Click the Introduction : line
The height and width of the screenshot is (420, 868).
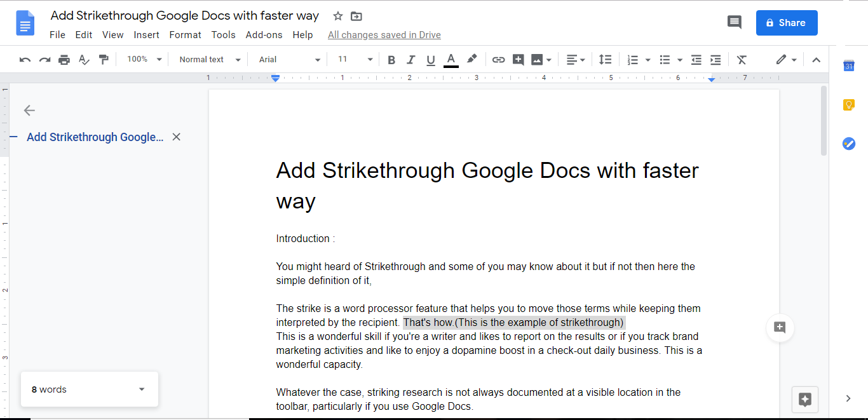(x=306, y=239)
